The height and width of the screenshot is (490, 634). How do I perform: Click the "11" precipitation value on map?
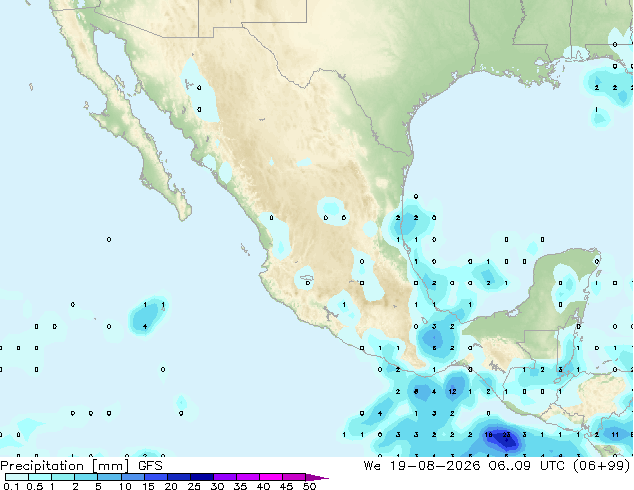click(x=615, y=435)
